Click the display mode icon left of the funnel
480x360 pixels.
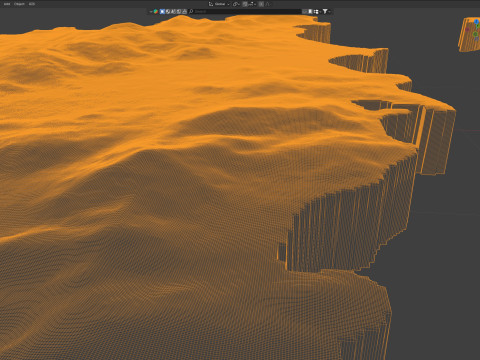316,11
